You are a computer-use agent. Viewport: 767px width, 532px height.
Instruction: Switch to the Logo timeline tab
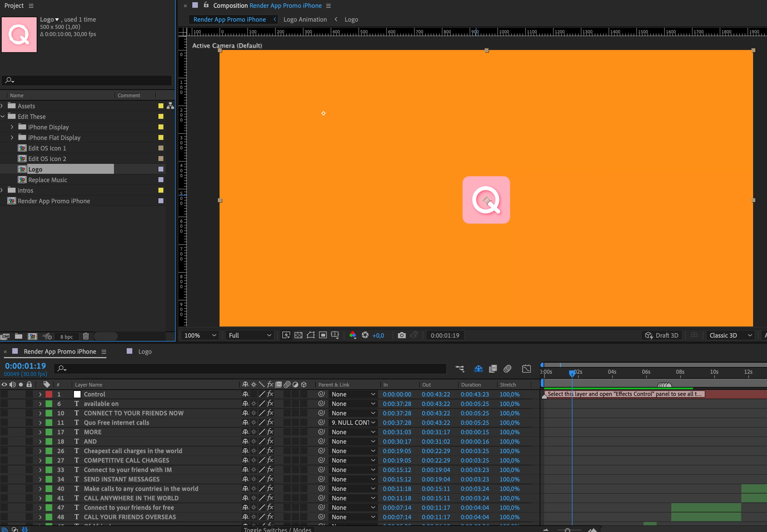145,352
